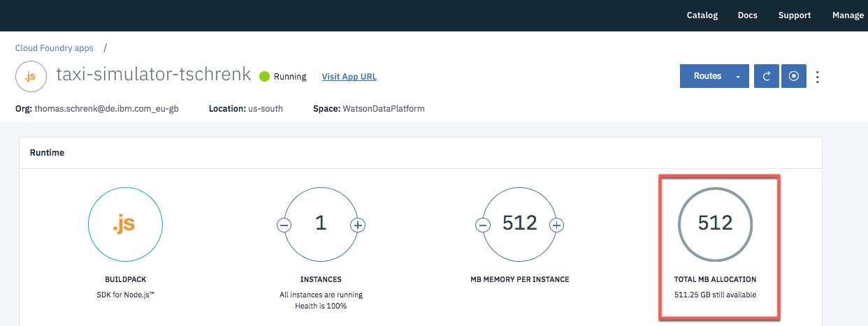The width and height of the screenshot is (868, 326).
Task: Go to Cloud Foundry apps breadcrumb
Action: pos(55,48)
